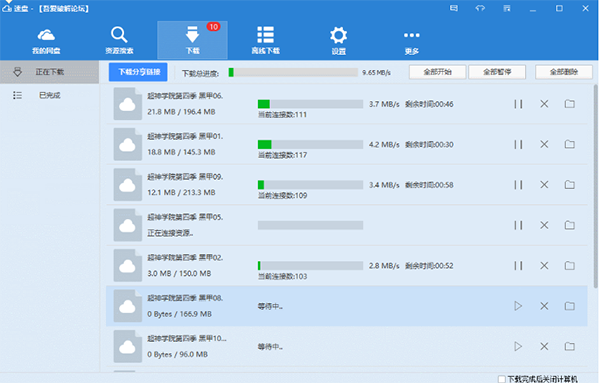The width and height of the screenshot is (600, 383).
Task: Click mini-window icon beside minimize button
Action: point(507,8)
